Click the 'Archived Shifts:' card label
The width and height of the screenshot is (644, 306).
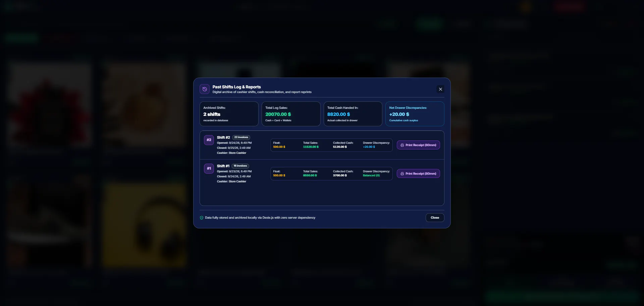(x=214, y=108)
